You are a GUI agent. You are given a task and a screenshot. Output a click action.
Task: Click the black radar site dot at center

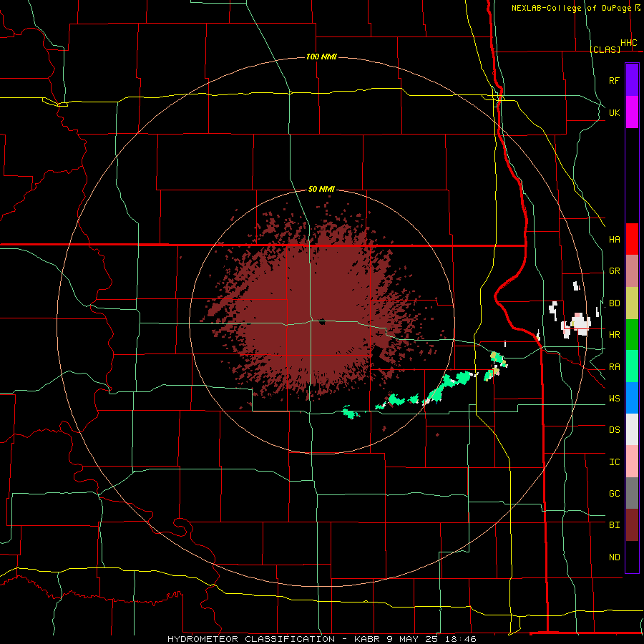pyautogui.click(x=321, y=321)
